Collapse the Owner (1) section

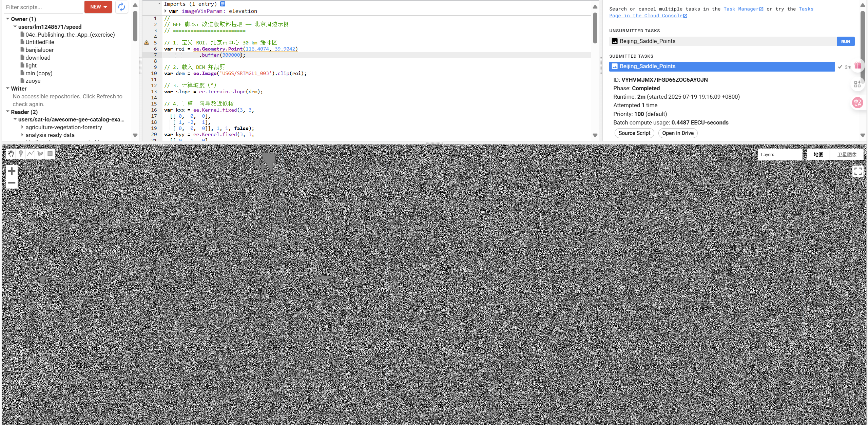(x=7, y=19)
